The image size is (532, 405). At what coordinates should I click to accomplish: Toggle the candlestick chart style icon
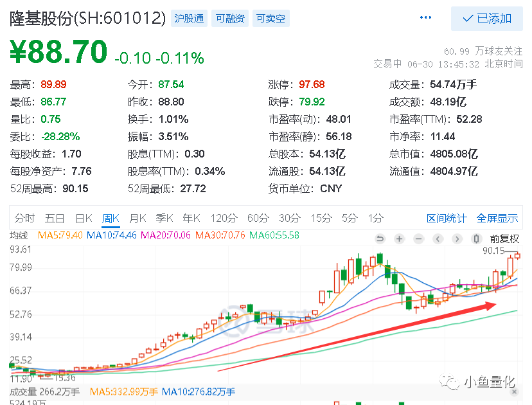[476, 239]
